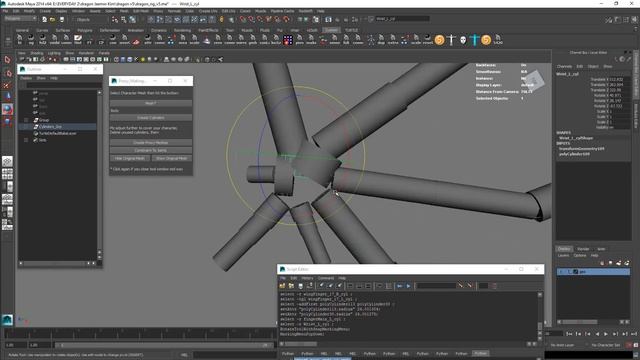This screenshot has height=360, width=640.
Task: Click the Hide Original Mesh button
Action: (x=130, y=158)
